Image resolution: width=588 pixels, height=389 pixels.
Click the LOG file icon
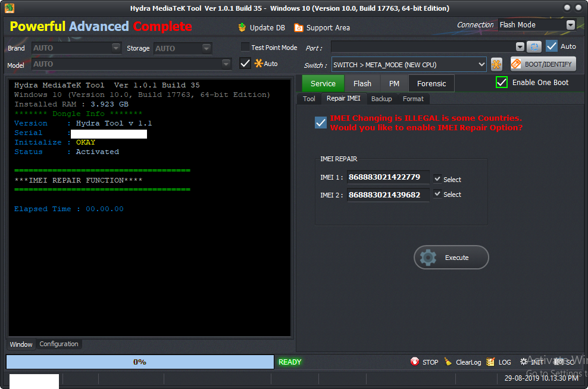coord(490,362)
